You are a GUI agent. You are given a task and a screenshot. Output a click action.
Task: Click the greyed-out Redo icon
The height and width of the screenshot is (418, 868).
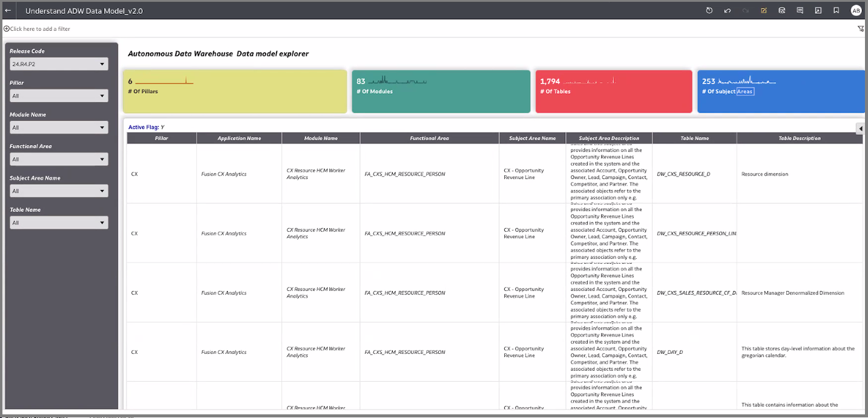746,10
